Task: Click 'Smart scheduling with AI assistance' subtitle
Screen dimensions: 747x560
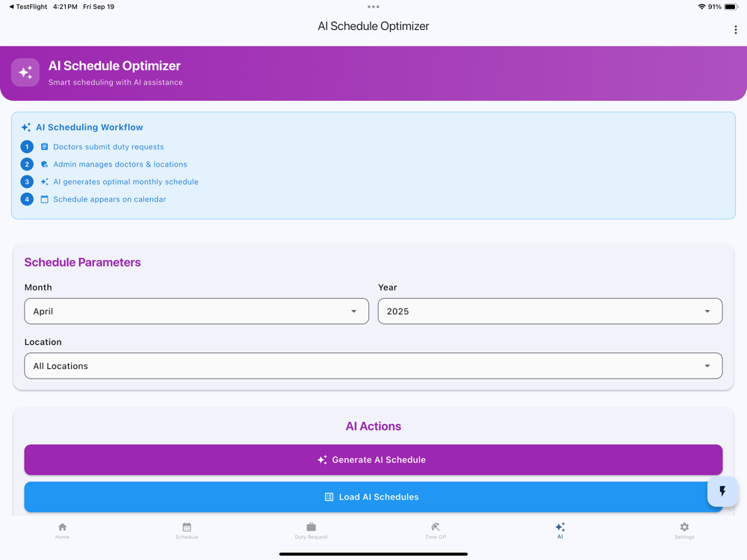Action: tap(115, 82)
